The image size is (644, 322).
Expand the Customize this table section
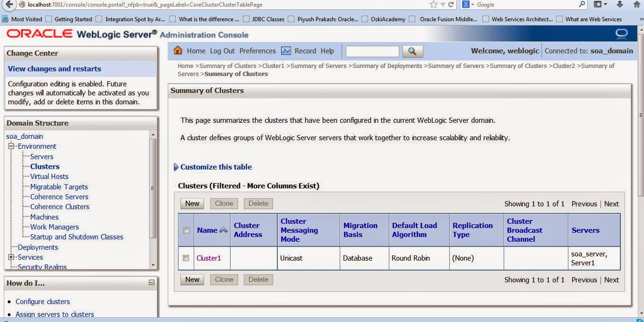pyautogui.click(x=176, y=167)
